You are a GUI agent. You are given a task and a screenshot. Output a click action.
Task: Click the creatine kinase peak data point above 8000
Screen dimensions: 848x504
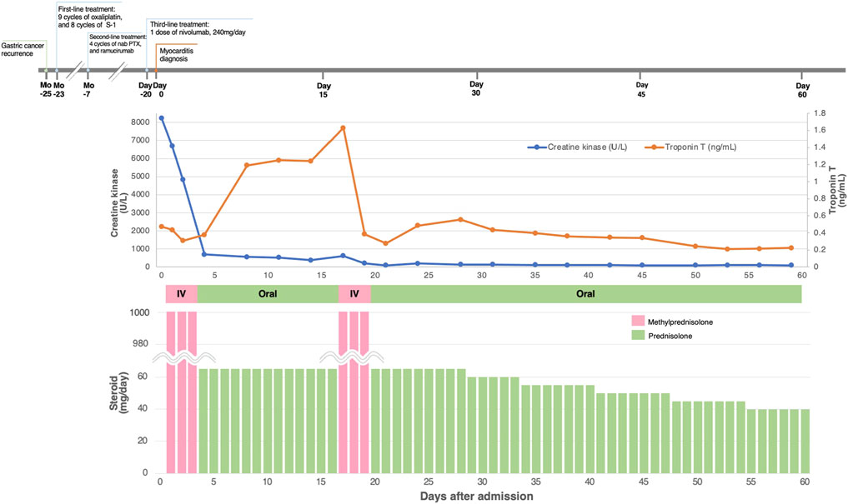[161, 117]
